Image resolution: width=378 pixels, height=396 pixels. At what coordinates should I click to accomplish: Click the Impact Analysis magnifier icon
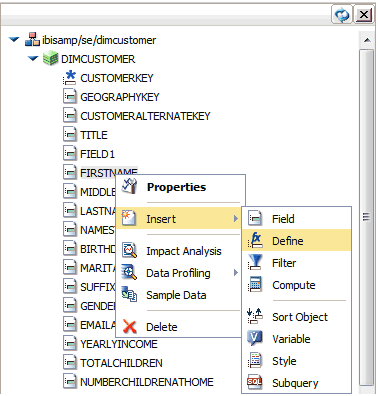click(129, 250)
